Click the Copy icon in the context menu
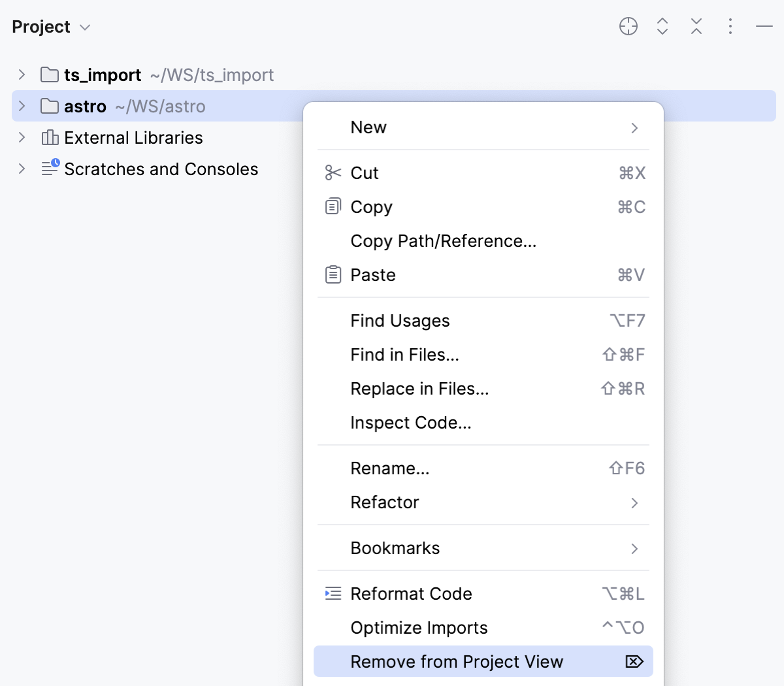Screen dimensions: 784x686 (333, 206)
